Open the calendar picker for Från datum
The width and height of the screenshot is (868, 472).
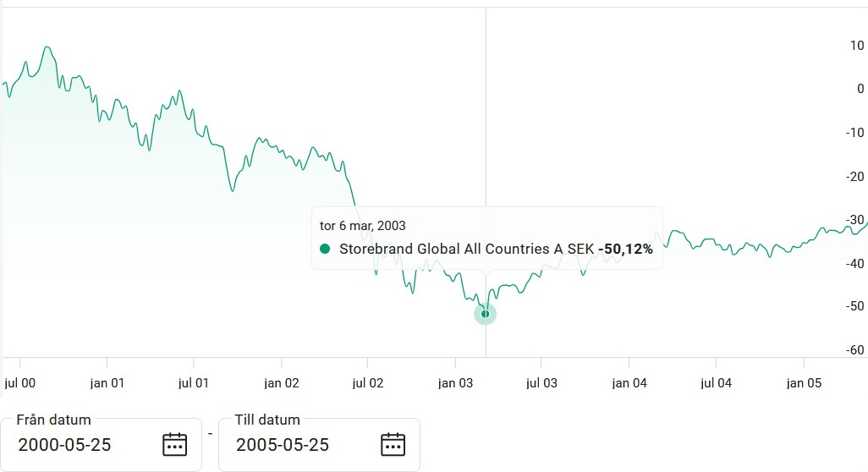click(x=174, y=444)
